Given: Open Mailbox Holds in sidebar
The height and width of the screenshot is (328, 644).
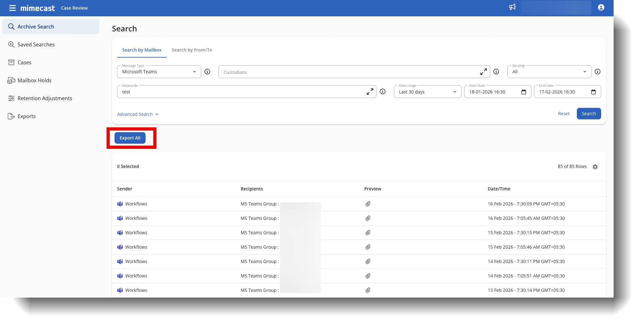Looking at the screenshot, I should click(x=34, y=80).
